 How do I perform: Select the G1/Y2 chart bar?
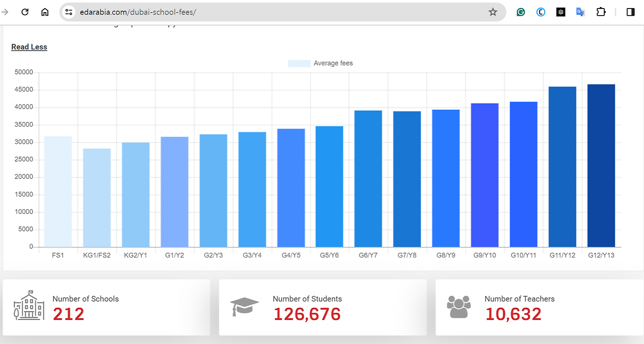click(x=175, y=192)
